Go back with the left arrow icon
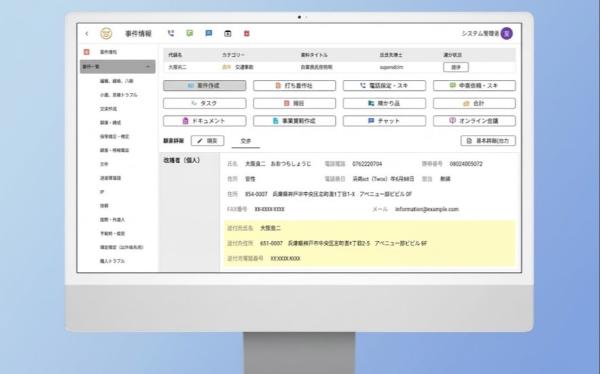The width and height of the screenshot is (600, 374). [x=87, y=34]
